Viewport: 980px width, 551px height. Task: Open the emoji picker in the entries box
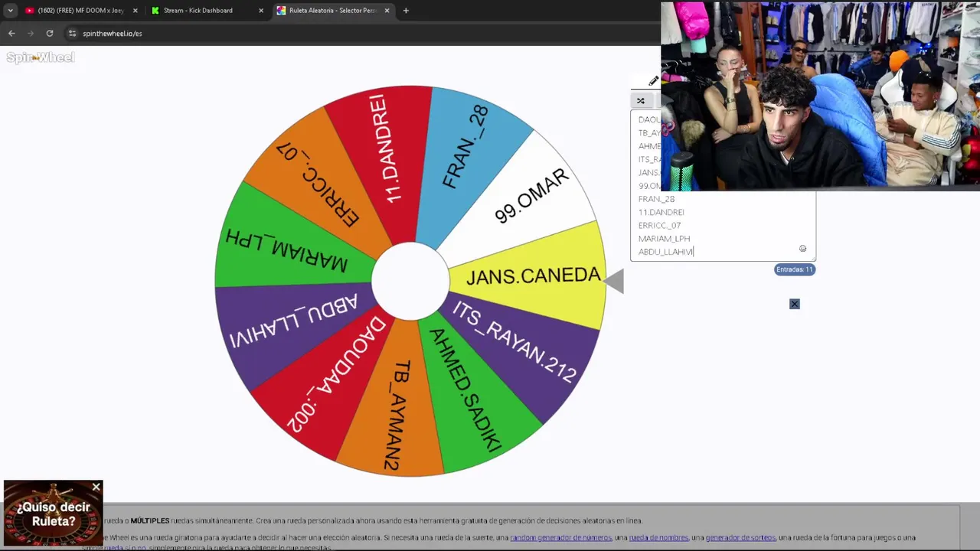point(802,249)
